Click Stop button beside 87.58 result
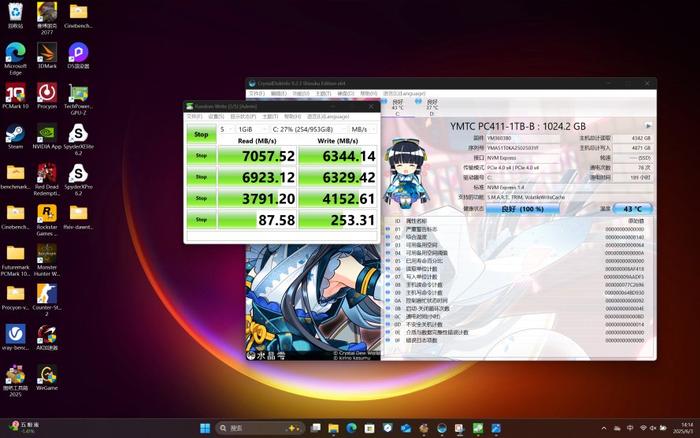700x438 pixels. (x=201, y=220)
